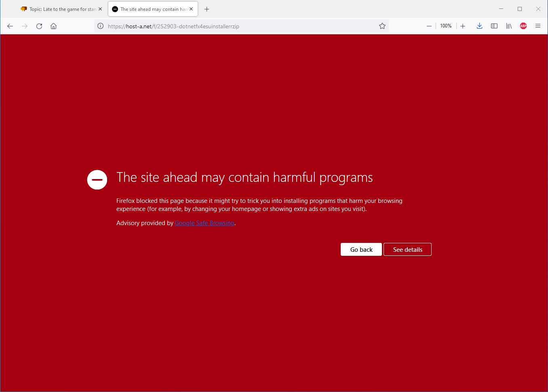548x392 pixels.
Task: Open a new tab
Action: pos(207,9)
